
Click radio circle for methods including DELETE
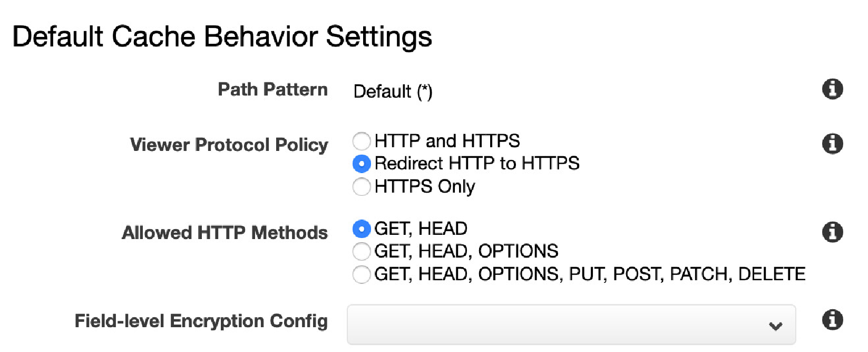(x=362, y=274)
